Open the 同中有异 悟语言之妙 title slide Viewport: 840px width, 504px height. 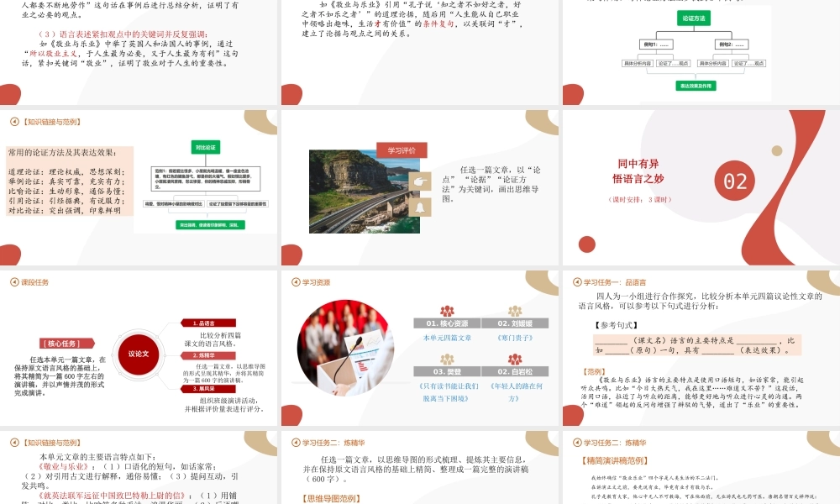tap(701, 187)
